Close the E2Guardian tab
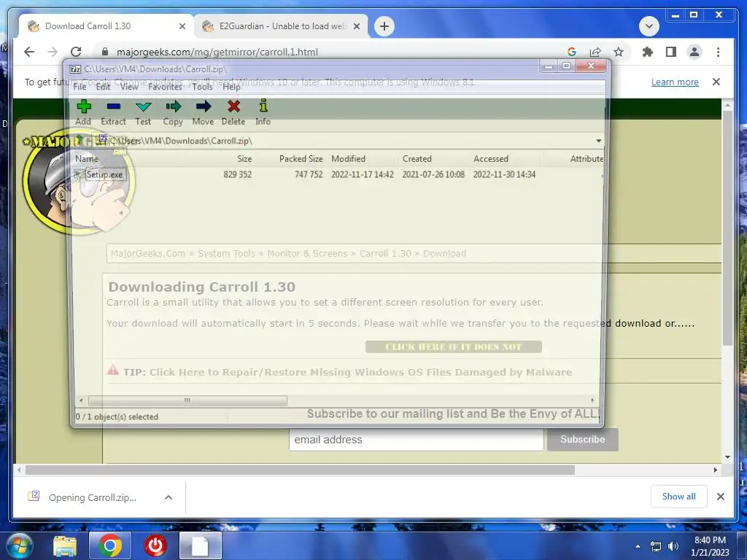Screen dimensions: 747x560 click(x=356, y=27)
